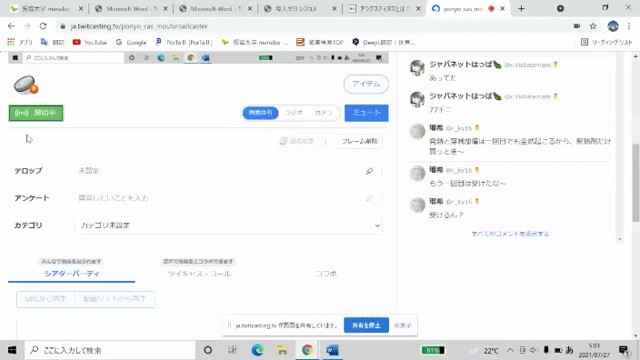This screenshot has width=640, height=360.
Task: Reload the page with the refresh icon
Action: click(x=43, y=26)
